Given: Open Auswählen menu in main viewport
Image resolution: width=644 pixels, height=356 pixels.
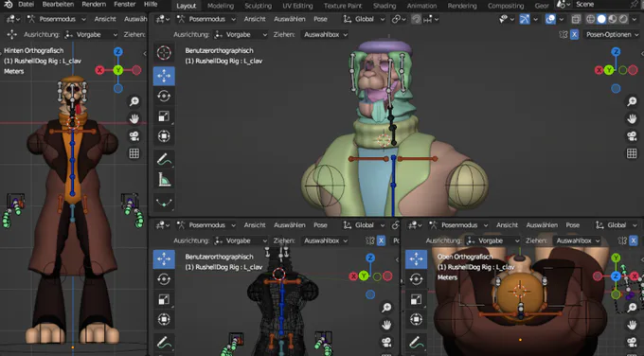Looking at the screenshot, I should coord(289,19).
